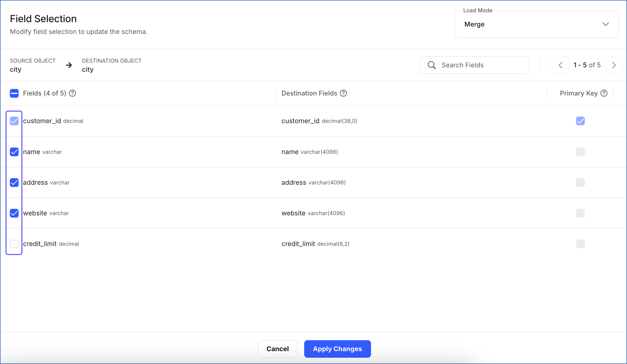Check the credit_limit field checkbox

(14, 244)
